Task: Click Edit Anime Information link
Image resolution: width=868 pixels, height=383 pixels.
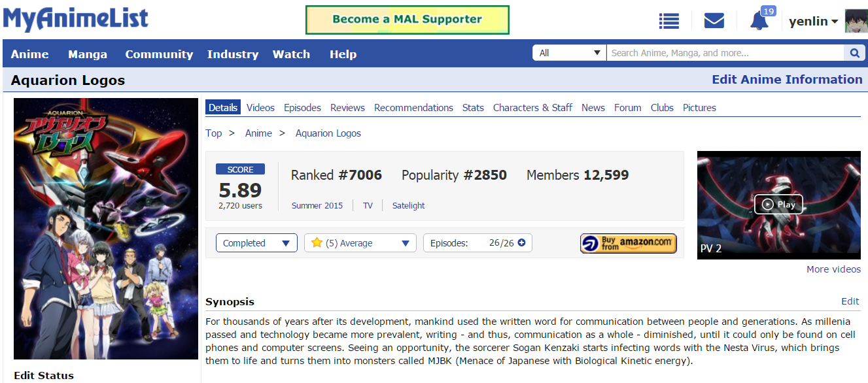Action: click(787, 80)
